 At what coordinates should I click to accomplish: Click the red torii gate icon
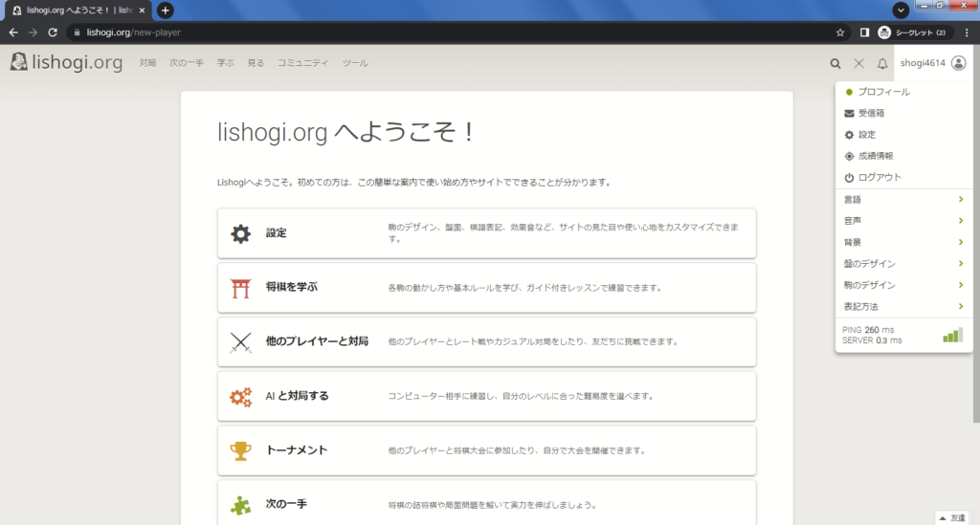click(240, 288)
